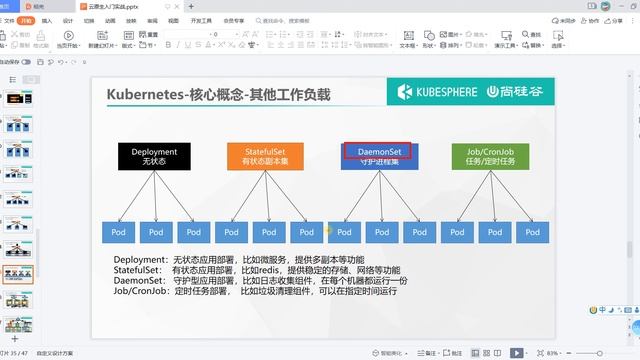
Task: Switch to outline view in slide panel
Action: [x=13, y=80]
